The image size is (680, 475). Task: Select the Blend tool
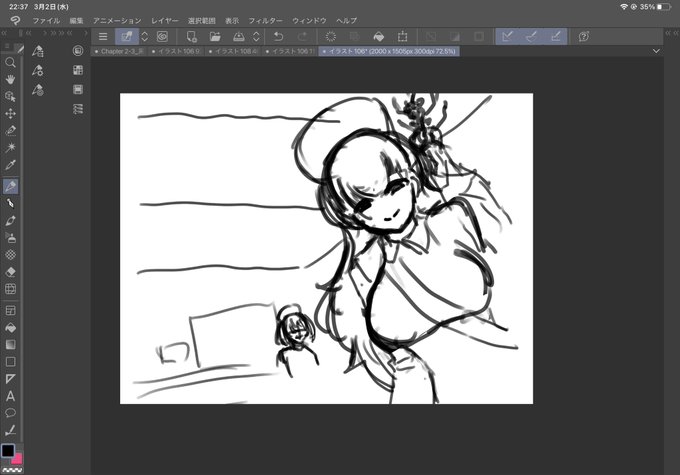click(10, 289)
